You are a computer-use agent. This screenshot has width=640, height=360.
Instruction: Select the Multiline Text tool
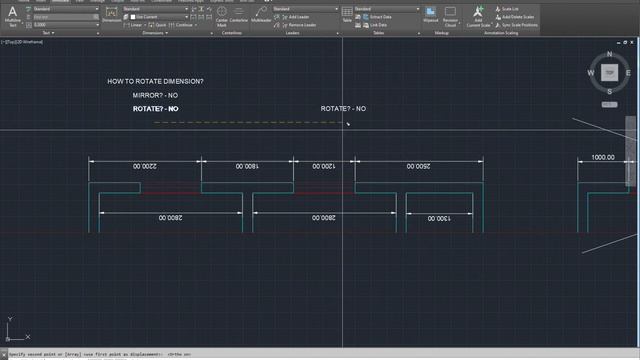click(12, 17)
